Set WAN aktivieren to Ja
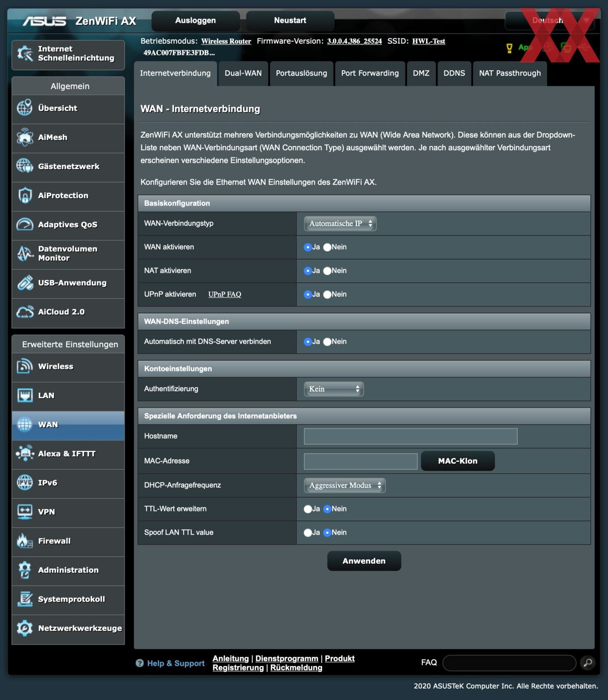The width and height of the screenshot is (608, 700). 308,247
